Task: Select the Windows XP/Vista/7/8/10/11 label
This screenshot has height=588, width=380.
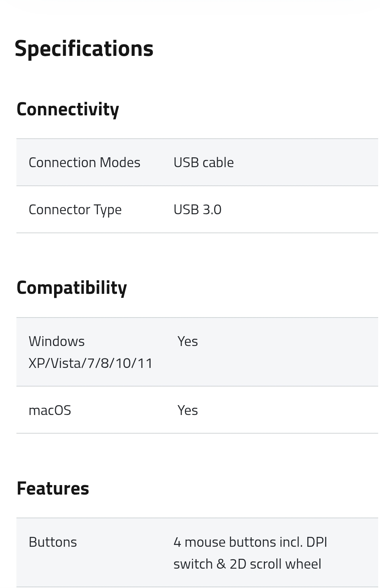Action: [x=91, y=352]
